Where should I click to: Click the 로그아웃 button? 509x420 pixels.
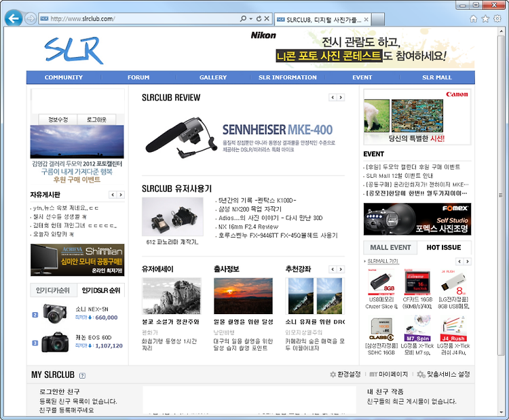[x=96, y=119]
